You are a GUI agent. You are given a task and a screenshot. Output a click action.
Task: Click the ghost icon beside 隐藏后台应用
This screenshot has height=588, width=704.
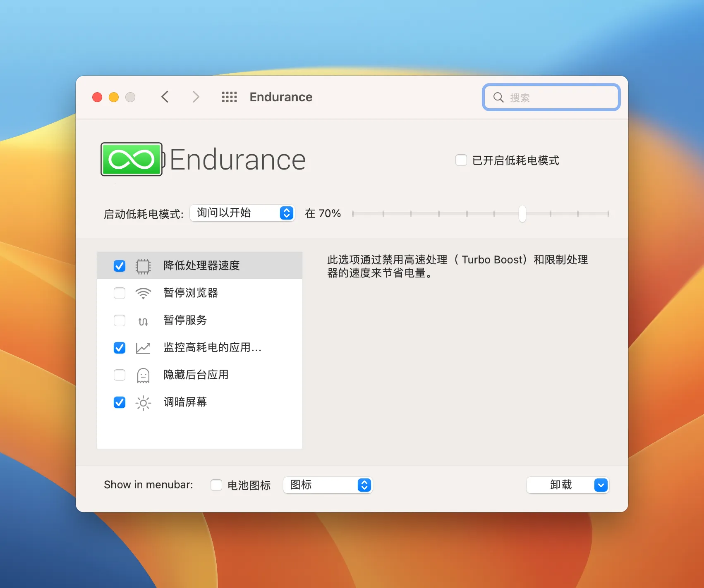pos(143,375)
